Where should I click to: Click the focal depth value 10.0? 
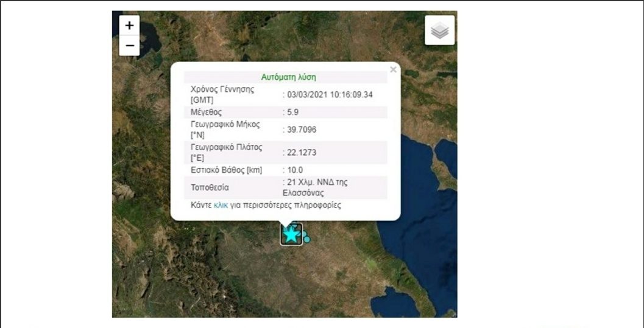pyautogui.click(x=295, y=170)
